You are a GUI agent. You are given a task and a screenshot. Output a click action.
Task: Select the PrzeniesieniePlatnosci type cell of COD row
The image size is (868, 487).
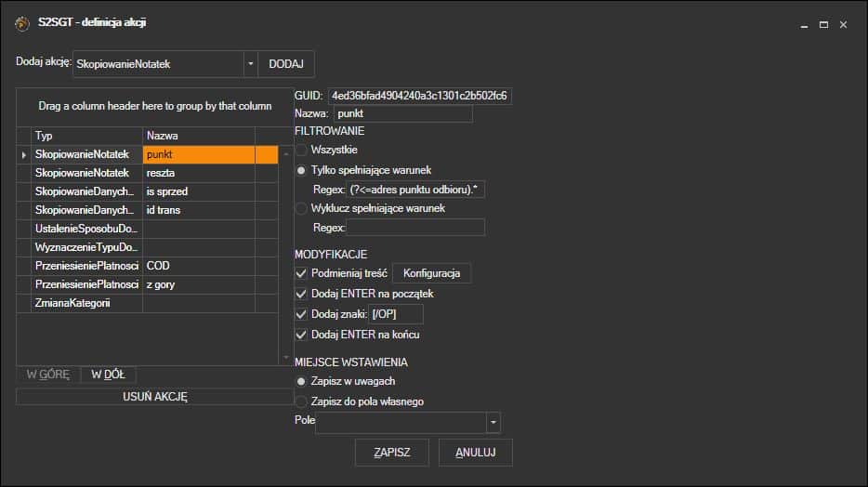click(87, 266)
